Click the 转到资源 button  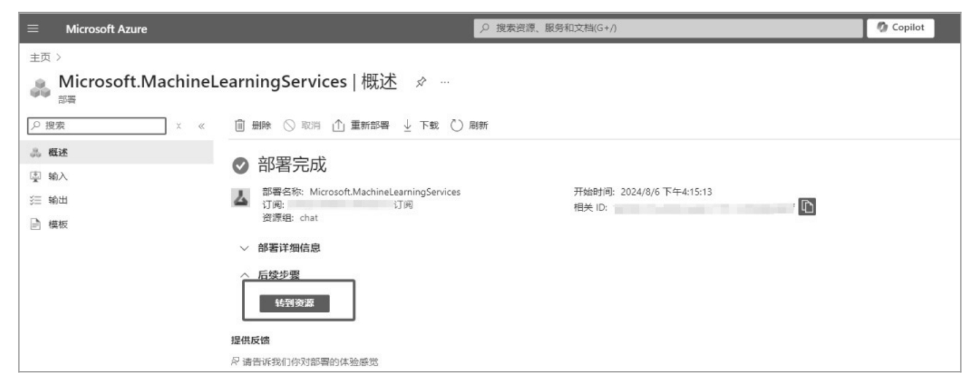tap(295, 303)
